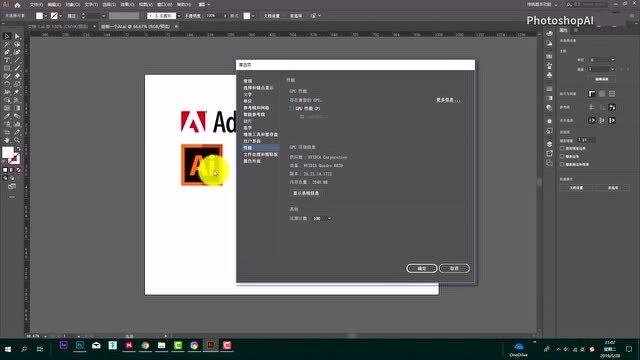Open the 更多信息 link
Image resolution: width=640 pixels, height=360 pixels.
pyautogui.click(x=448, y=100)
